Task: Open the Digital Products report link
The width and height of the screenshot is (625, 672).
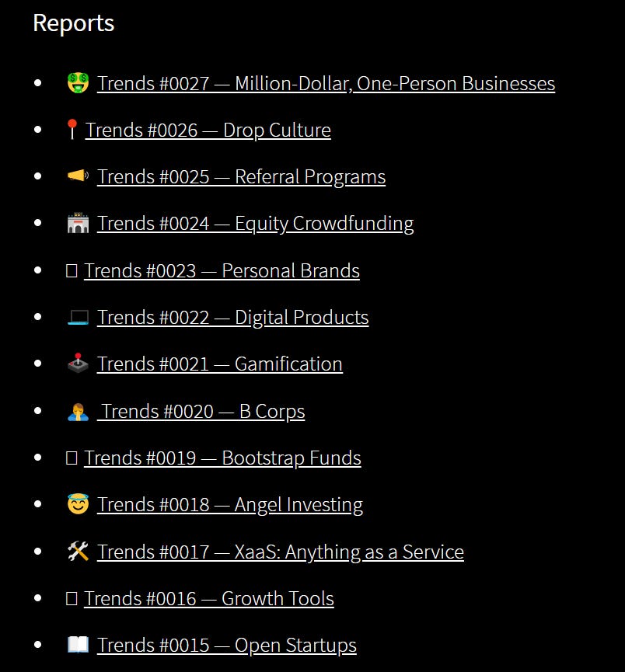Action: click(232, 317)
